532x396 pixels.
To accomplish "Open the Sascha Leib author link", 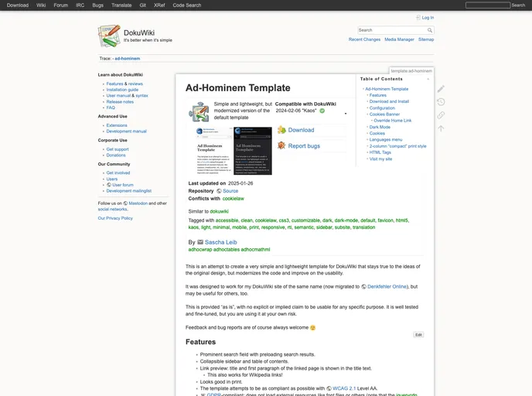I will click(x=221, y=242).
